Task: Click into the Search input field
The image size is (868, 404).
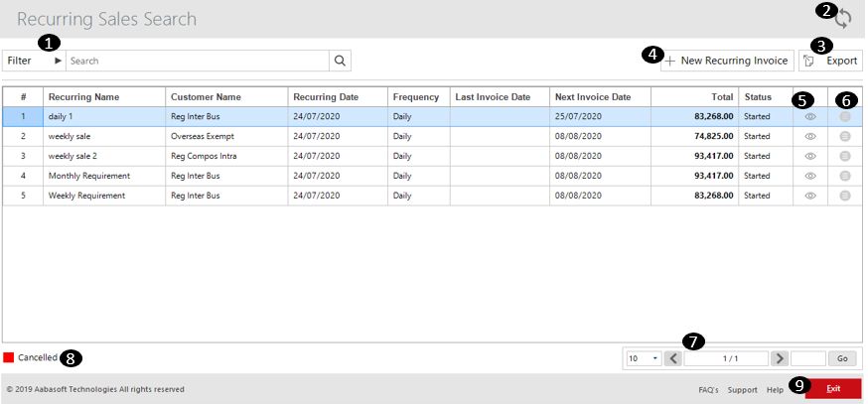Action: coord(198,61)
